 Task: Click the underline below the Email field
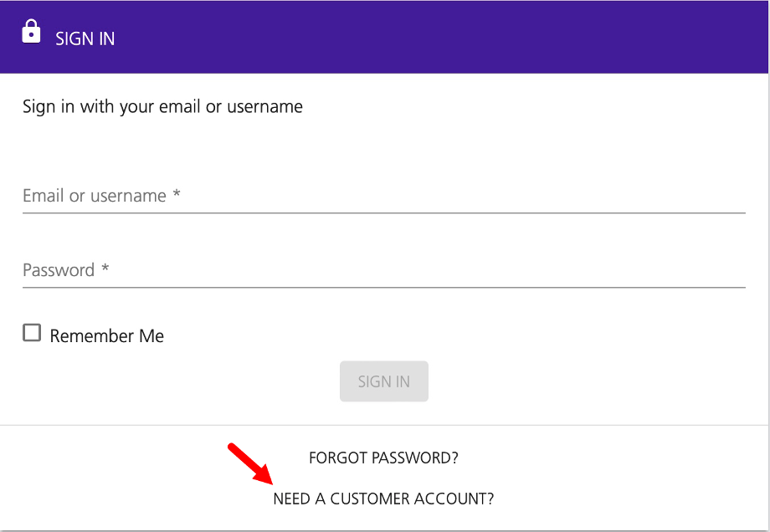[x=384, y=213]
